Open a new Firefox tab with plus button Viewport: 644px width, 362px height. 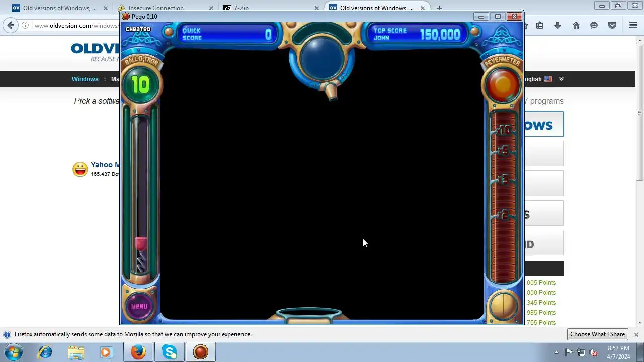pyautogui.click(x=439, y=8)
